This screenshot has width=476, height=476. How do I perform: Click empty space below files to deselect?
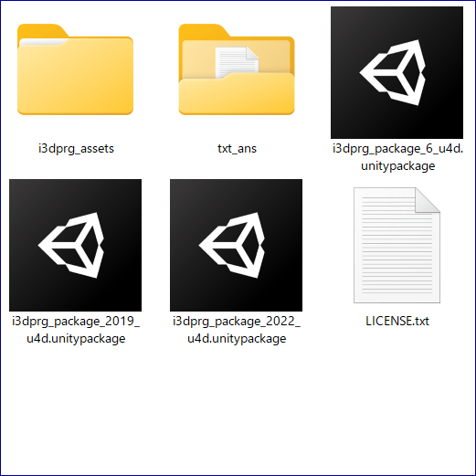tap(238, 411)
